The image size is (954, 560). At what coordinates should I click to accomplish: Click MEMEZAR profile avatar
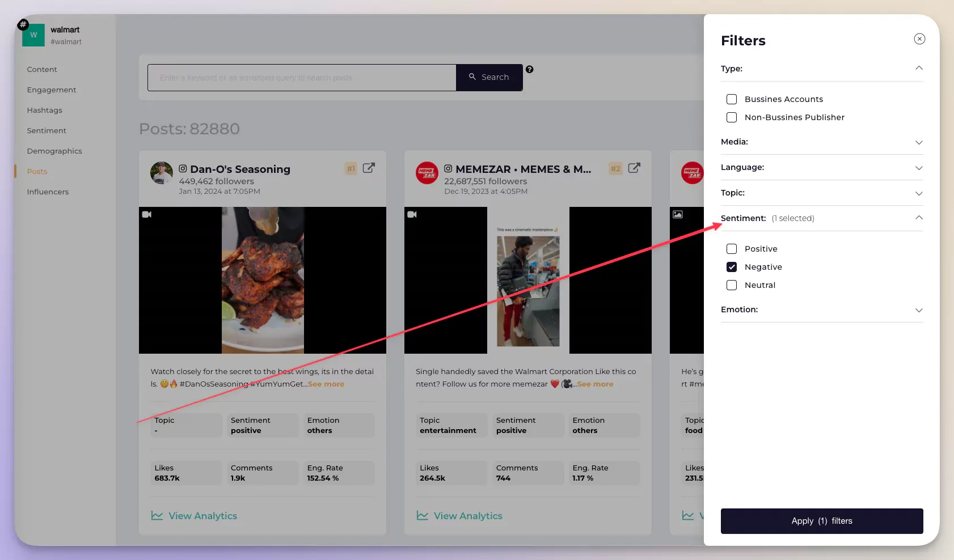coord(427,173)
